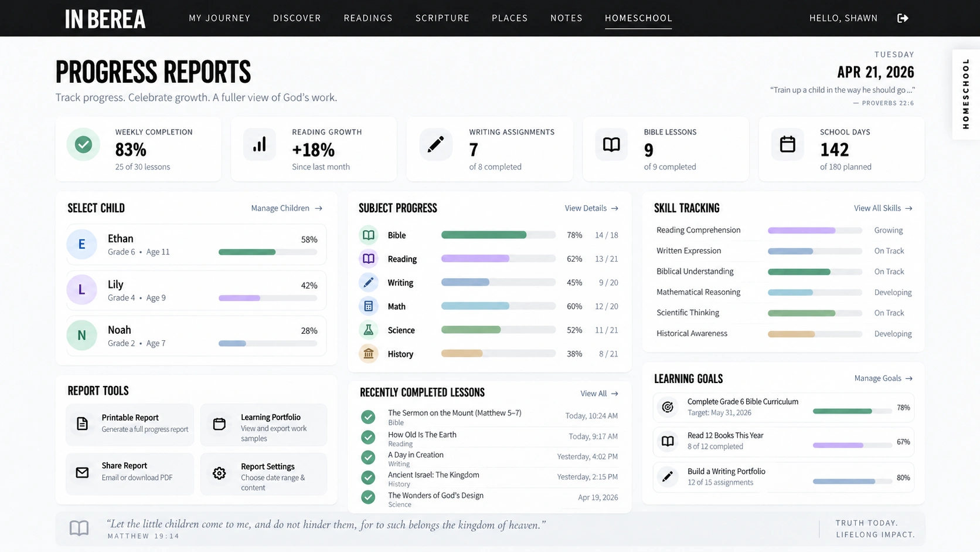This screenshot has width=980, height=552.
Task: Open View All recently completed lessons
Action: [x=599, y=394]
